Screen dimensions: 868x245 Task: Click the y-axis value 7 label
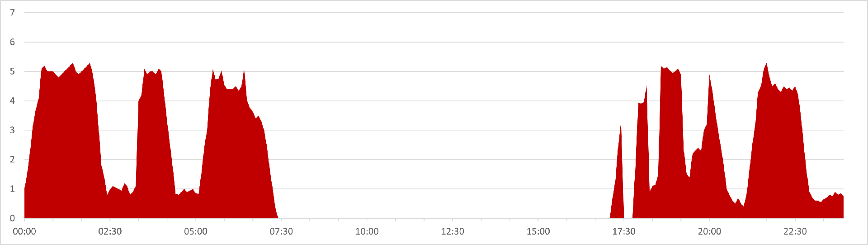tap(13, 13)
